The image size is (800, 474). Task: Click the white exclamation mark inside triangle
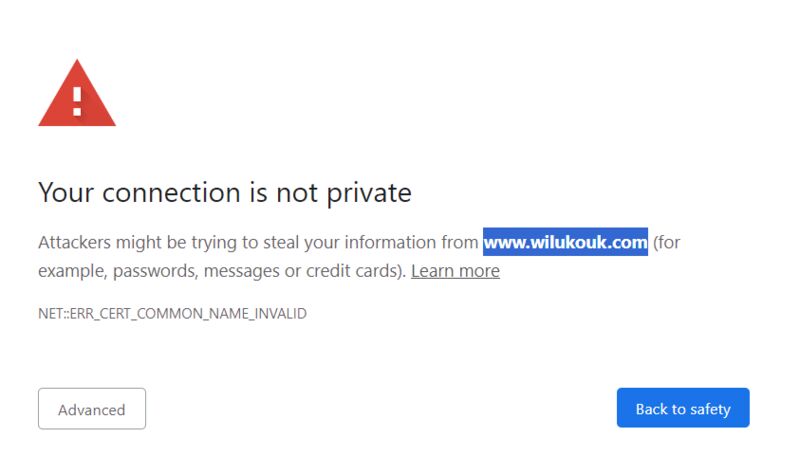(77, 101)
